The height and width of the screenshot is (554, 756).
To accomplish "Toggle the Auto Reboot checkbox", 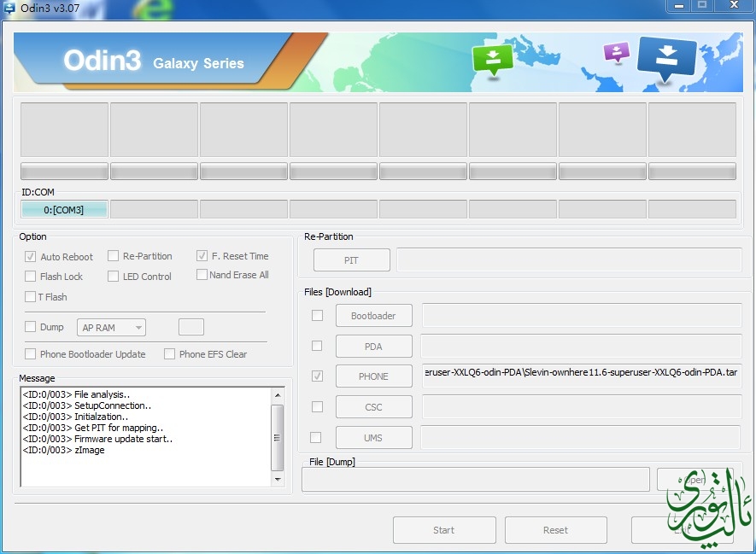I will pyautogui.click(x=31, y=256).
